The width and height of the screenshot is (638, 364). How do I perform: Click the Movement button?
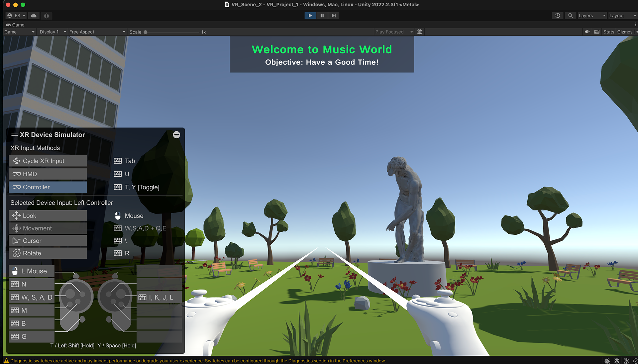coord(48,228)
